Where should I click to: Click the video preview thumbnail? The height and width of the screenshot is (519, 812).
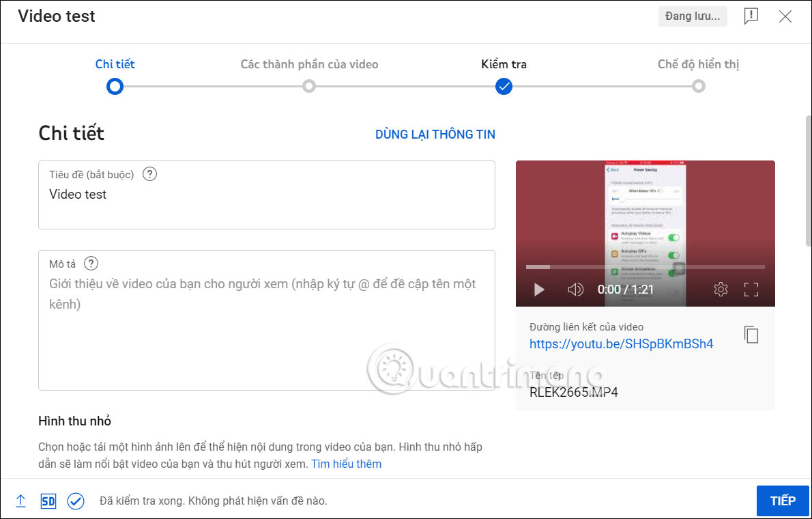pos(646,234)
